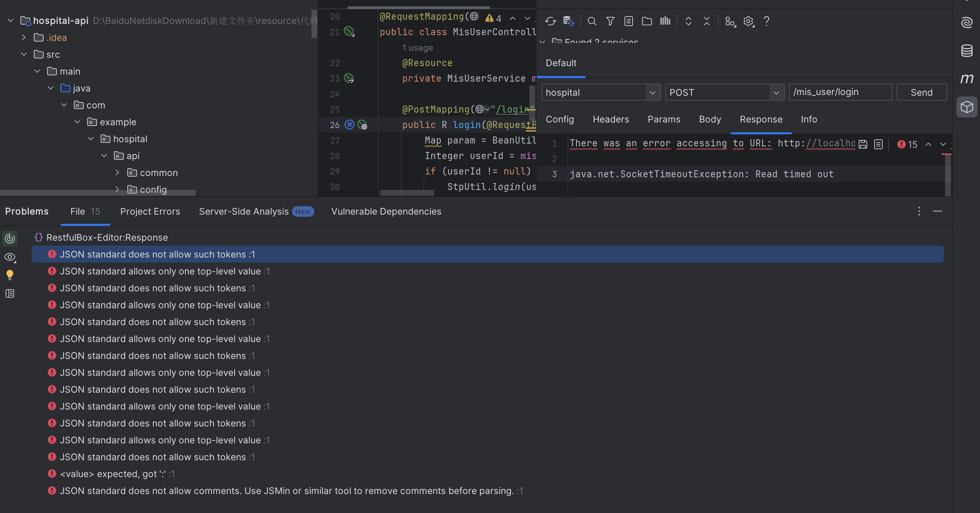Click the filter funnel icon

pos(610,21)
